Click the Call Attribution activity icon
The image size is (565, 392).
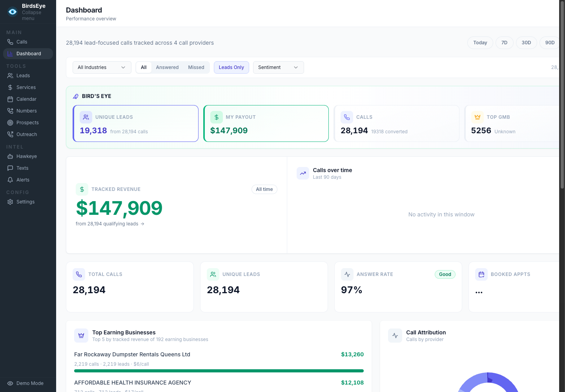pyautogui.click(x=395, y=336)
